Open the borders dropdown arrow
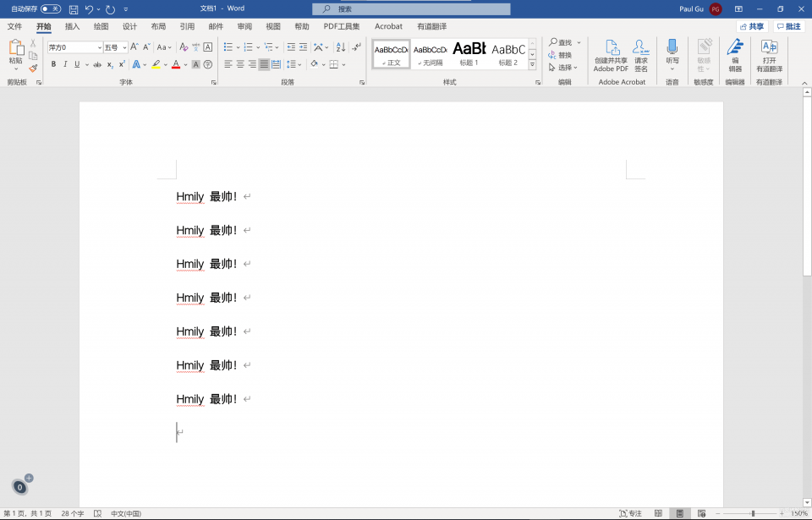Viewport: 812px width, 520px height. [x=343, y=65]
